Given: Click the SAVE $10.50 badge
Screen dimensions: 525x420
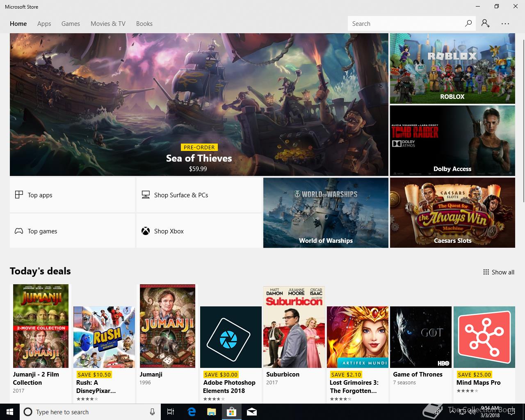Looking at the screenshot, I should 94,374.
